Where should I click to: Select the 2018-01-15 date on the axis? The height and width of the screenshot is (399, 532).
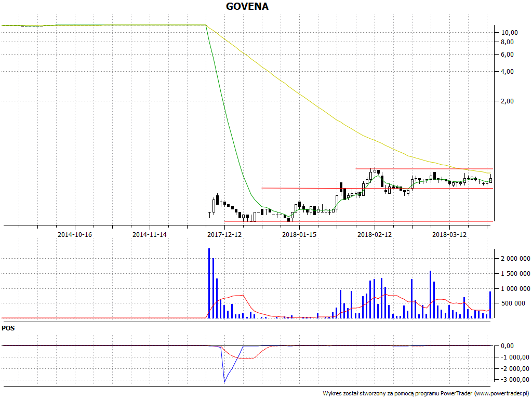[299, 235]
